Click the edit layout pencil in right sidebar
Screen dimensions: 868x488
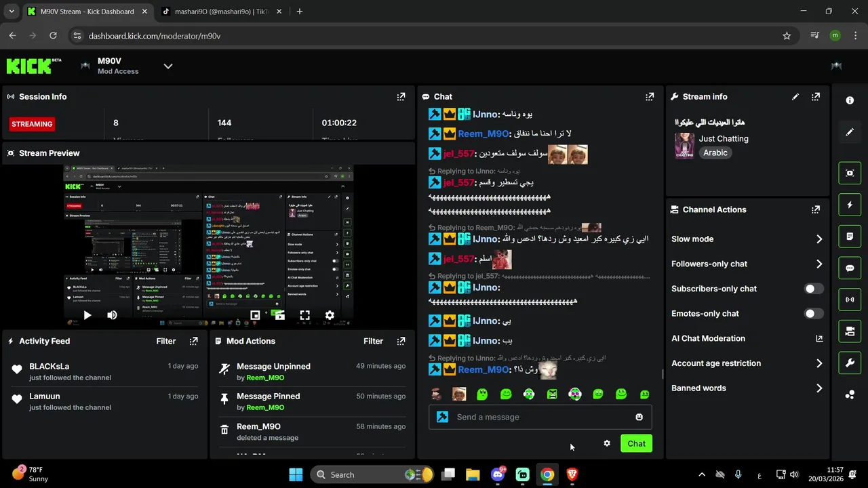coord(850,132)
